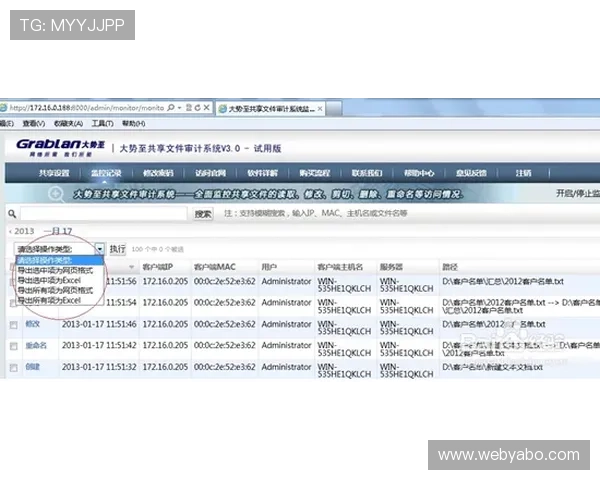Viewport: 600px width, 480px height.
Task: Open the 工具(T) browser menu
Action: (x=102, y=124)
